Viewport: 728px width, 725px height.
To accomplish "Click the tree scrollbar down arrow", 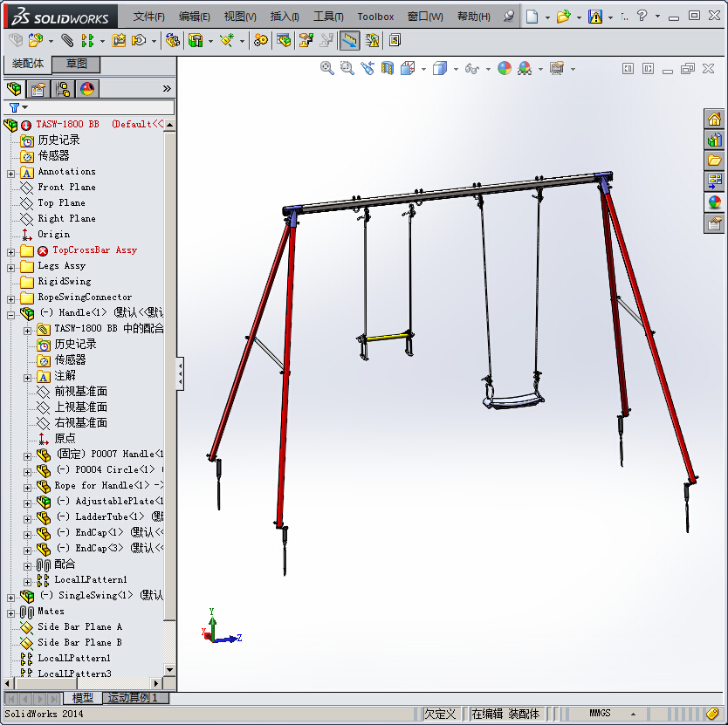I will point(170,670).
